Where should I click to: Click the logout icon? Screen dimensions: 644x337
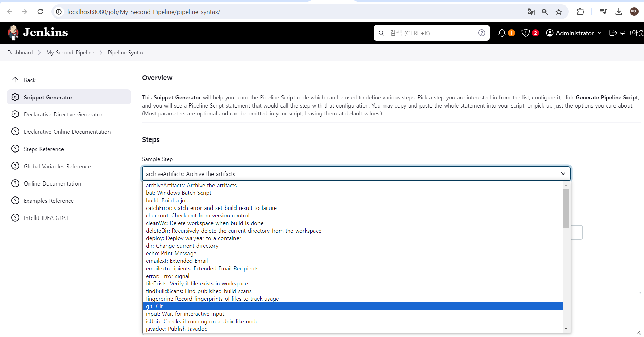[x=613, y=33]
